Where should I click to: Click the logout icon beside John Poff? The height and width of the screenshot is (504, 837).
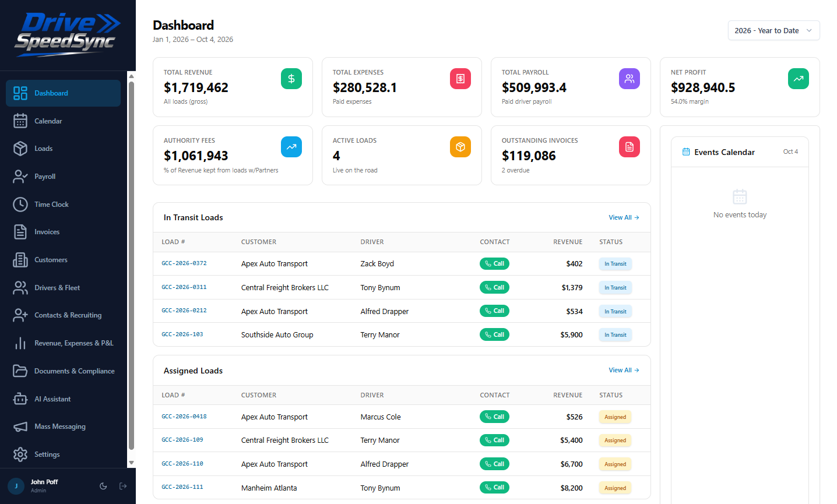click(x=123, y=486)
